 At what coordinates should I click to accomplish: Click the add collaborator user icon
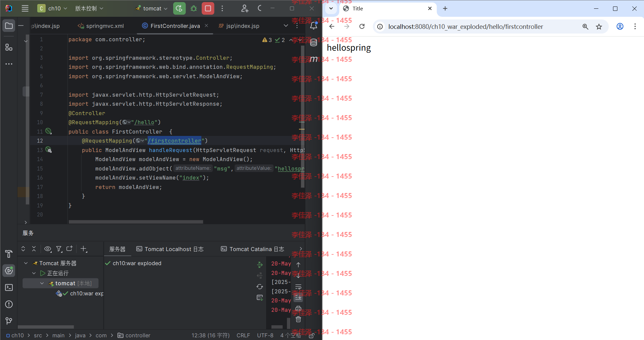[x=245, y=8]
